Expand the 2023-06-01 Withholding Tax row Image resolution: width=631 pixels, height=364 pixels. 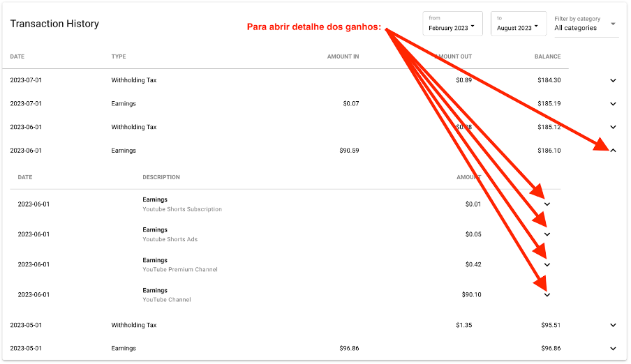click(613, 127)
